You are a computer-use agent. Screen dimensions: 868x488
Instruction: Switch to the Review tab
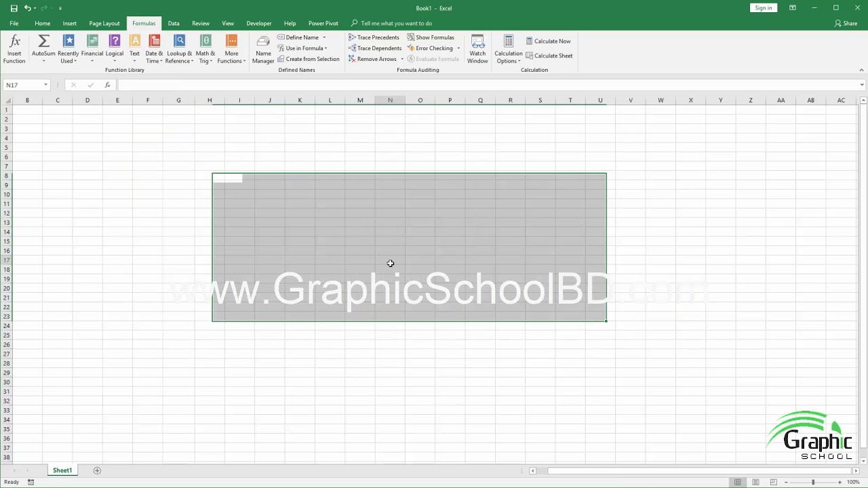201,23
